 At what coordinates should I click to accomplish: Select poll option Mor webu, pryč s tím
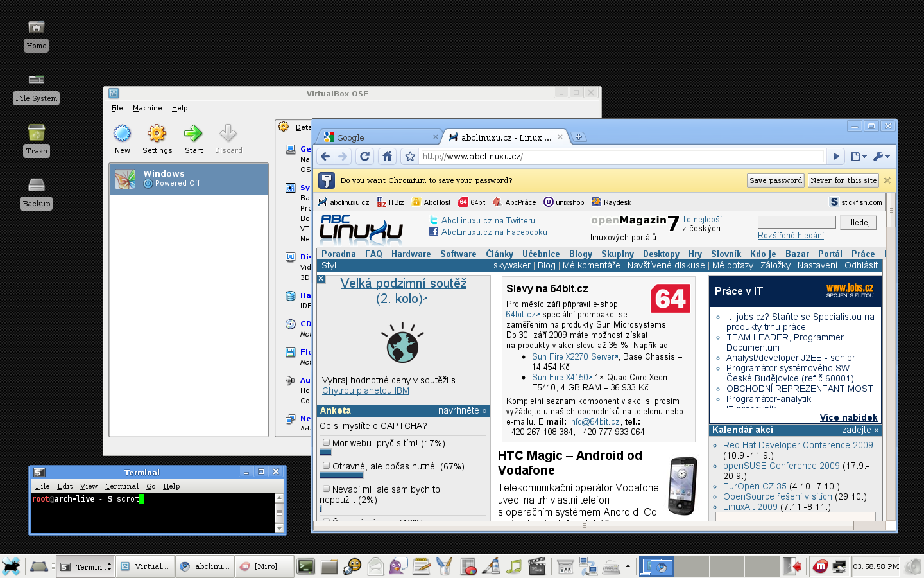327,442
